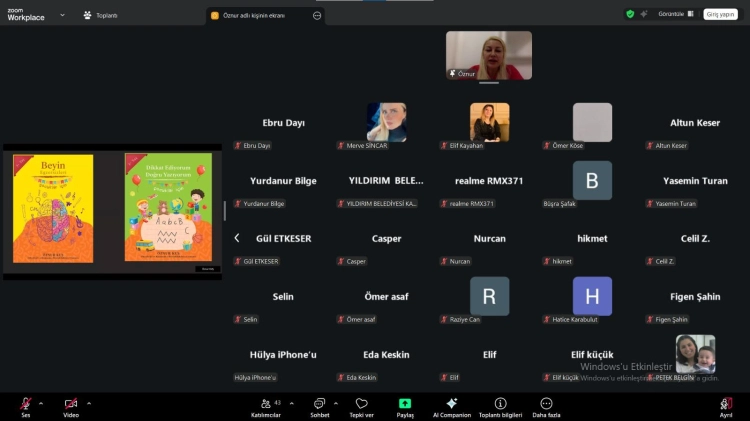Open the Katılımcılar participants panel
The width and height of the screenshot is (750, 421).
tap(264, 405)
